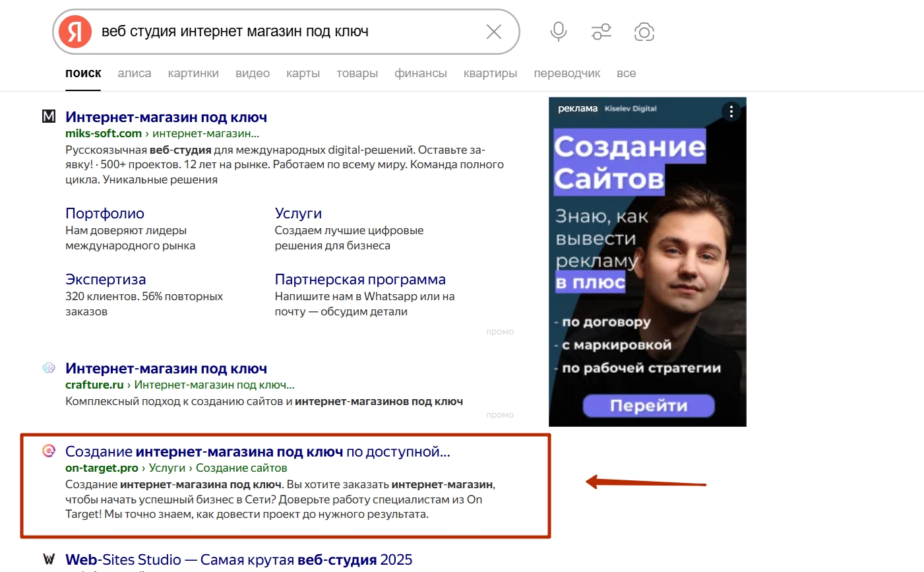Open search settings sliders icon
The height and width of the screenshot is (572, 924).
[x=601, y=32]
